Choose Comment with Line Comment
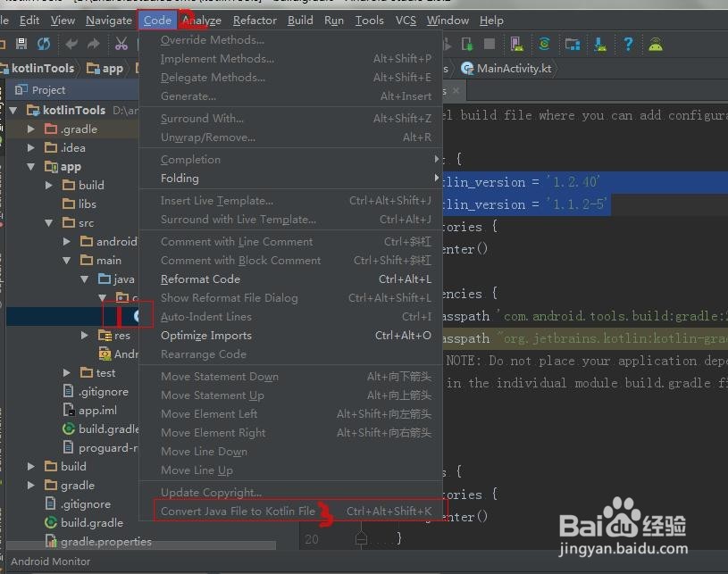 (291, 241)
